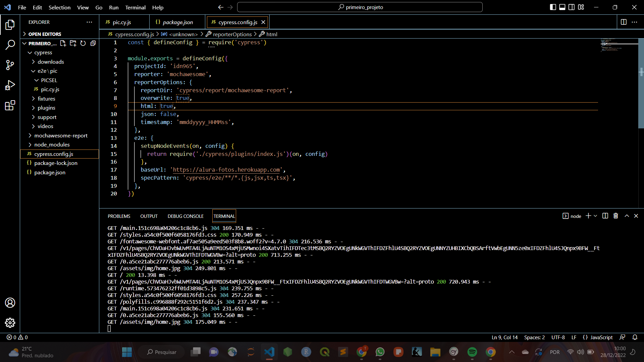Open package-lock.json in explorer
This screenshot has width=644, height=362.
point(56,163)
